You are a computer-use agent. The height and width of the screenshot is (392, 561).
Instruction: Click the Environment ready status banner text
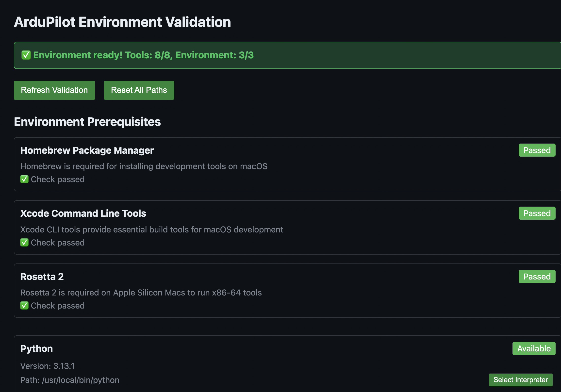(143, 55)
